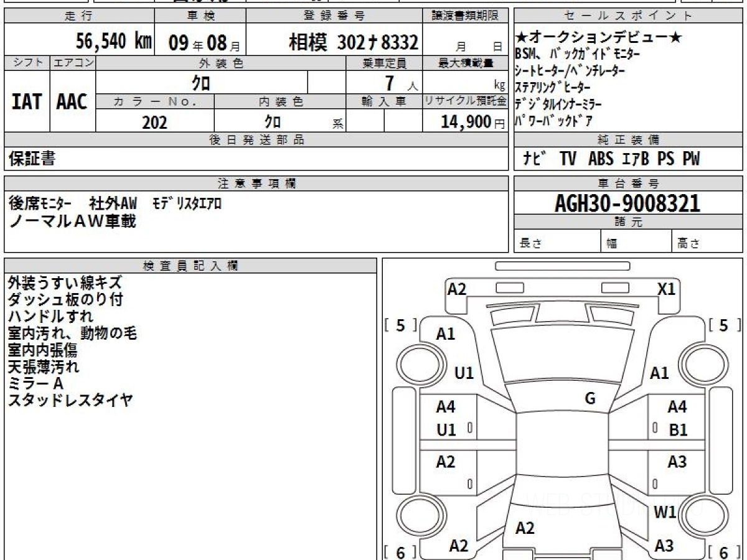Click the 乗車定員 header
This screenshot has width=747, height=560.
pos(384,63)
